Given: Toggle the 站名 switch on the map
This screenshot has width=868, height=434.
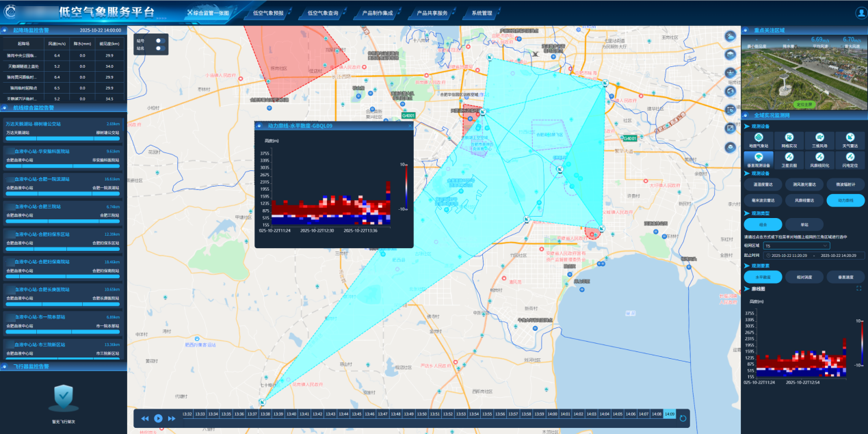Looking at the screenshot, I should [161, 49].
